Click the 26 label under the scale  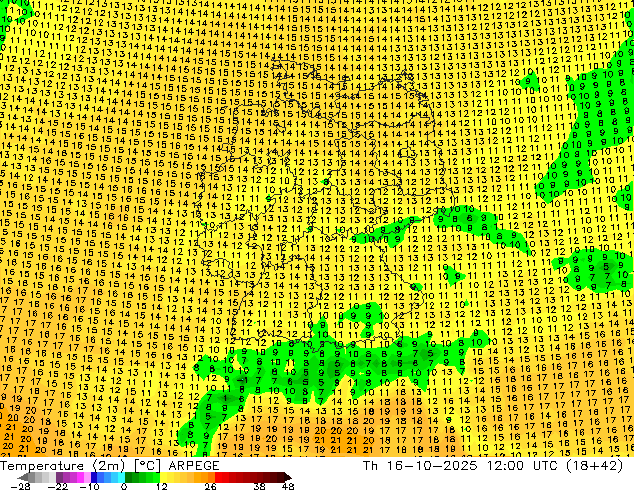[210, 486]
